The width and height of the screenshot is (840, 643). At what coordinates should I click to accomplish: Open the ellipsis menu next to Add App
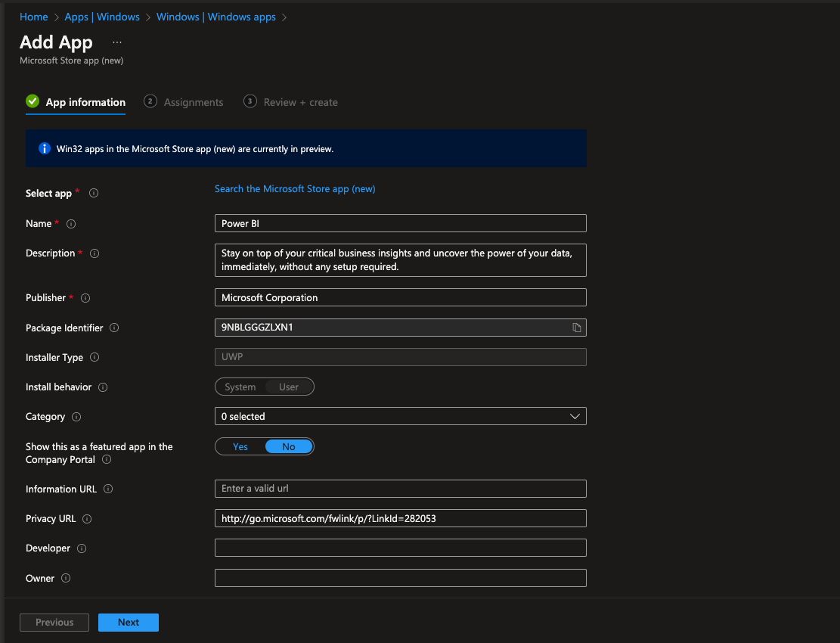tap(116, 42)
